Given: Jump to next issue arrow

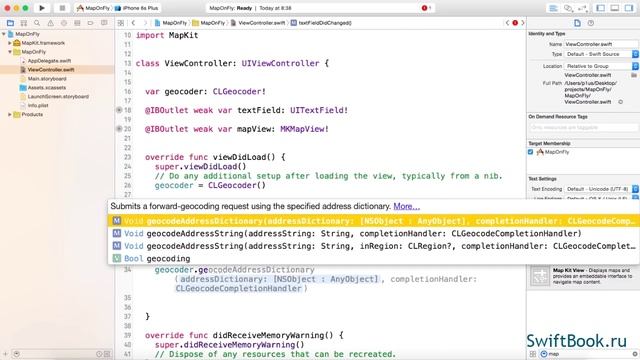Looking at the screenshot, I should 523,23.
